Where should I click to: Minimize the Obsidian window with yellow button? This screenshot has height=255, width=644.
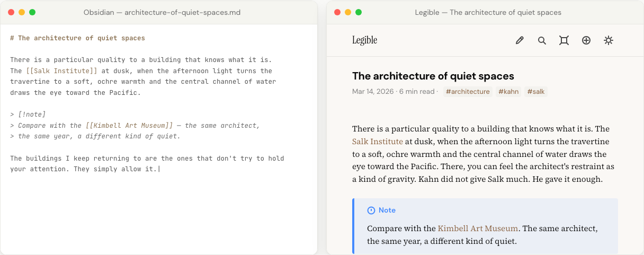pyautogui.click(x=22, y=12)
